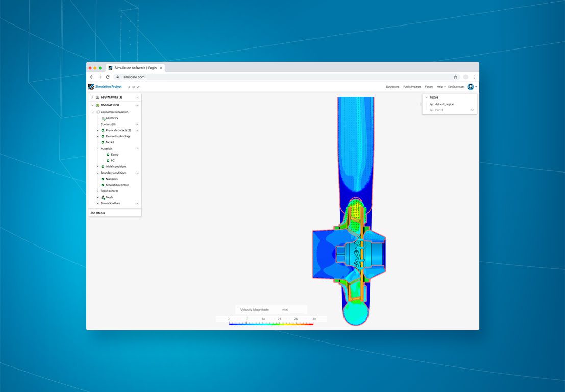565x392 pixels.
Task: Click the browser forward arrow
Action: click(100, 77)
